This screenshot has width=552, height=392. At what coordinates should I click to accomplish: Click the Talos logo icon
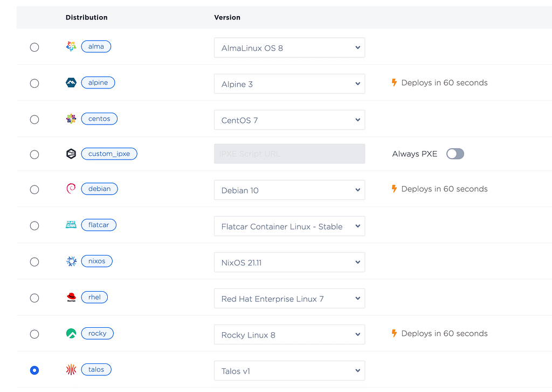pyautogui.click(x=71, y=369)
